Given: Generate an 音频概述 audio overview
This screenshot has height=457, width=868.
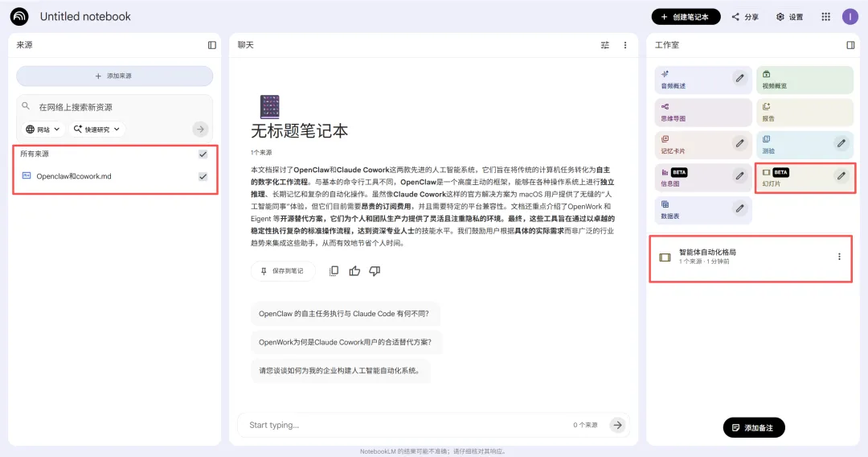Looking at the screenshot, I should point(703,80).
